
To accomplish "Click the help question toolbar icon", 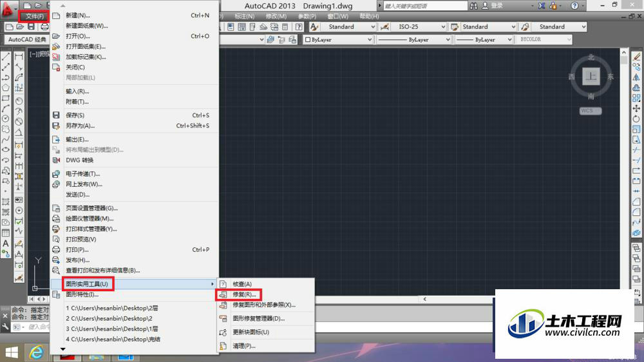I will 299,26.
